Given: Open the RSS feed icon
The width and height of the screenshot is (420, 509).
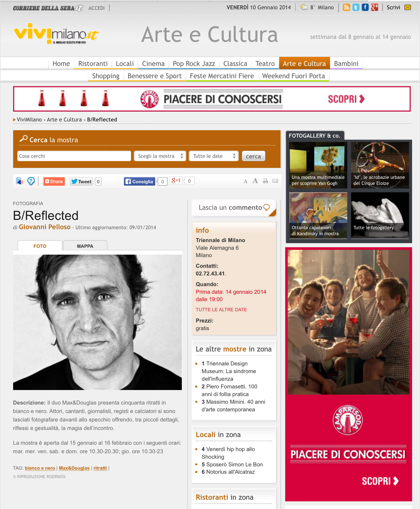Looking at the screenshot, I should pos(346,7).
